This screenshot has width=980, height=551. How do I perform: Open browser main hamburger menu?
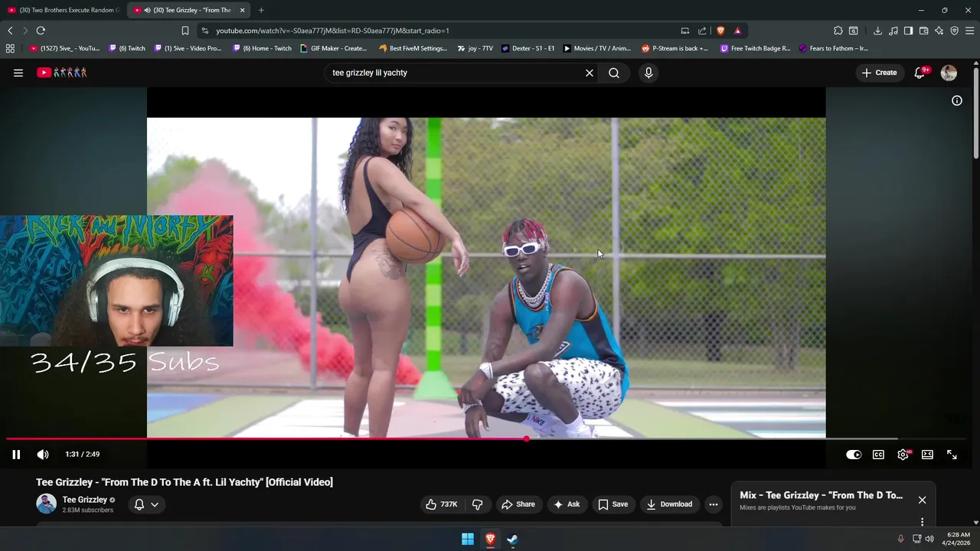970,31
